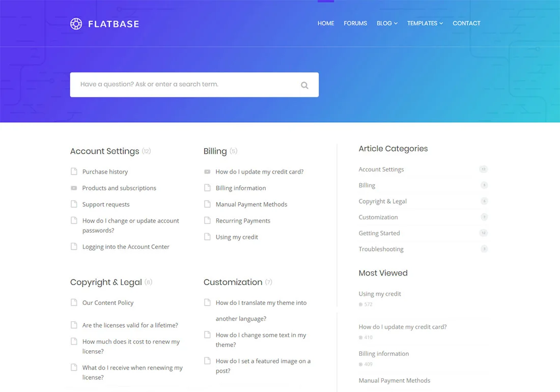This screenshot has width=560, height=392.
Task: Open Using my credit under Most Viewed
Action: click(x=380, y=294)
